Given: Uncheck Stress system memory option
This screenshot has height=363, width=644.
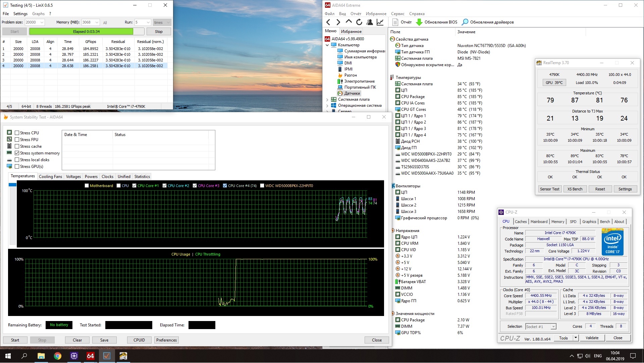Looking at the screenshot, I should tap(17, 153).
